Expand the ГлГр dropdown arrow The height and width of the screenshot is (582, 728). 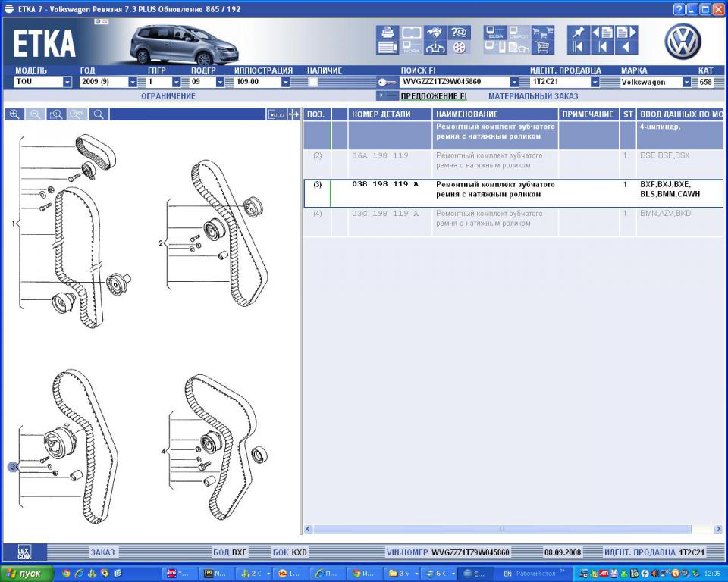pyautogui.click(x=177, y=82)
